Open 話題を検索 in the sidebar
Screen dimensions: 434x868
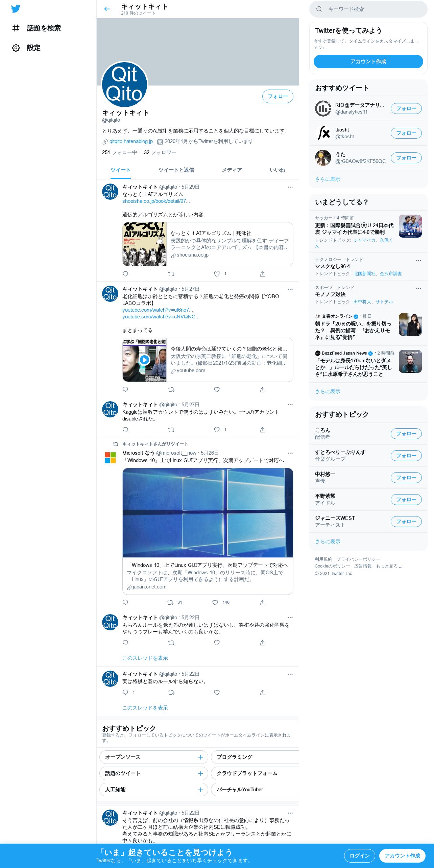coord(37,28)
